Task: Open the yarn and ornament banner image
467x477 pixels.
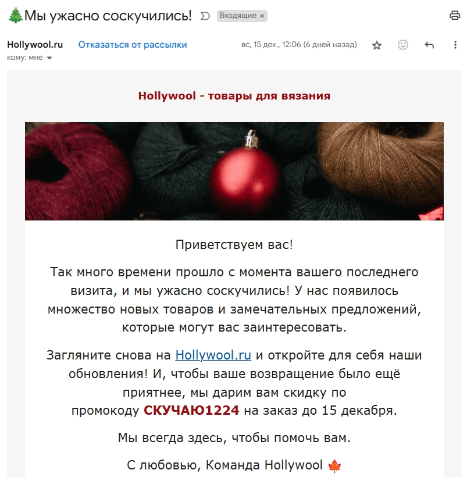Action: coord(234,171)
